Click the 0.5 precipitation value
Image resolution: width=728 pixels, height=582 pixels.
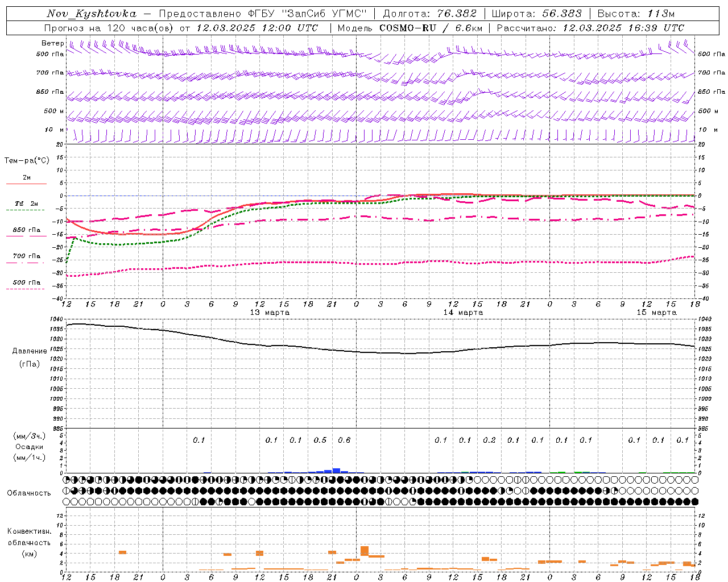pos(320,440)
